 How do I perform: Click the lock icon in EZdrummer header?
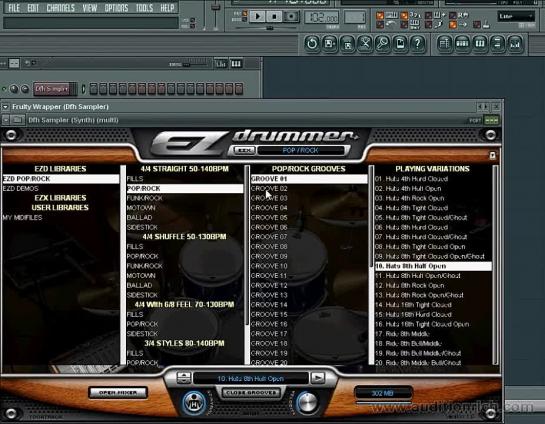click(492, 155)
